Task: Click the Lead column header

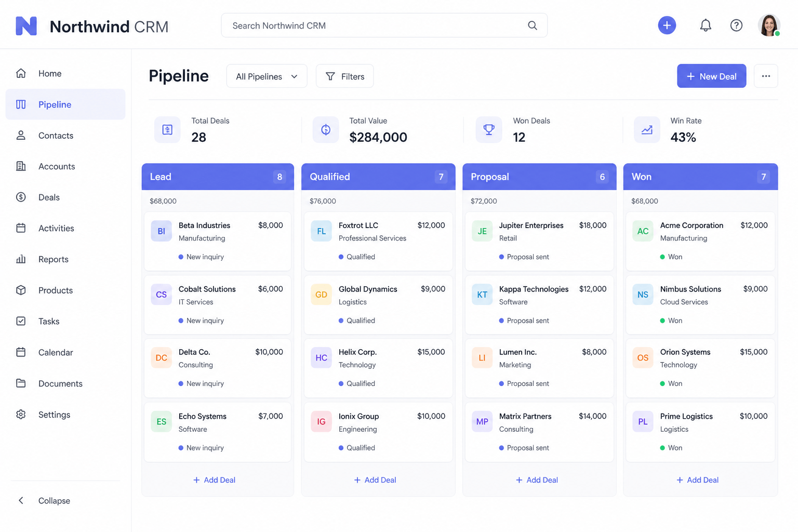Action: pyautogui.click(x=218, y=177)
